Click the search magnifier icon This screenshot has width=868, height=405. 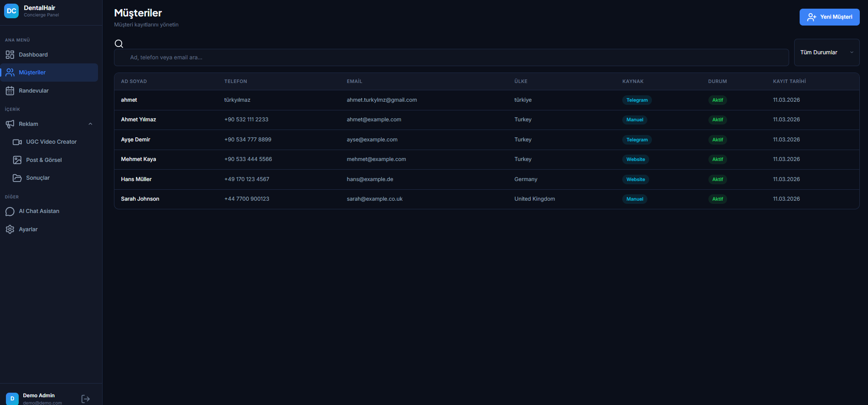[119, 44]
